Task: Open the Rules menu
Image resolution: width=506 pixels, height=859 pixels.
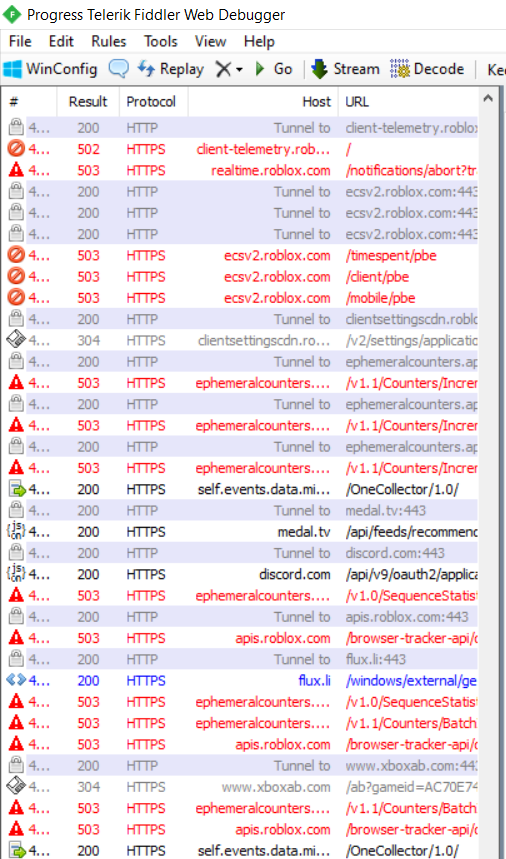Action: [108, 42]
